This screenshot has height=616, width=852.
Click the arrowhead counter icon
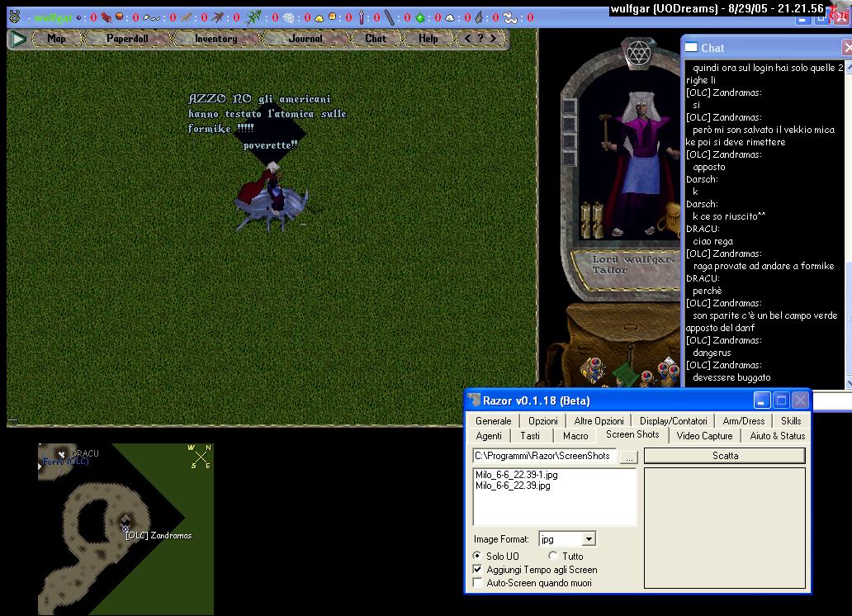(x=479, y=18)
